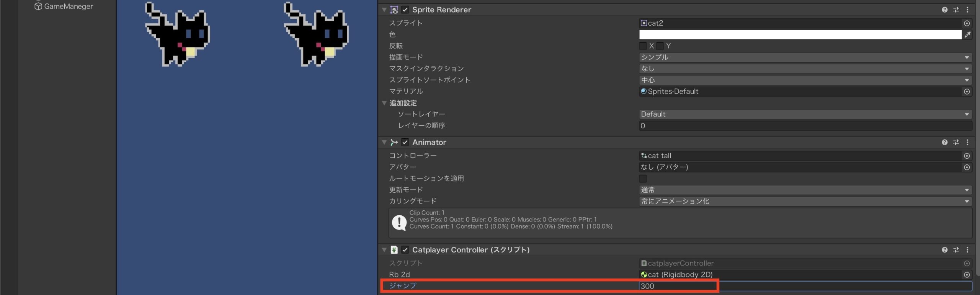Select the left cat sprite in scene

[177, 34]
